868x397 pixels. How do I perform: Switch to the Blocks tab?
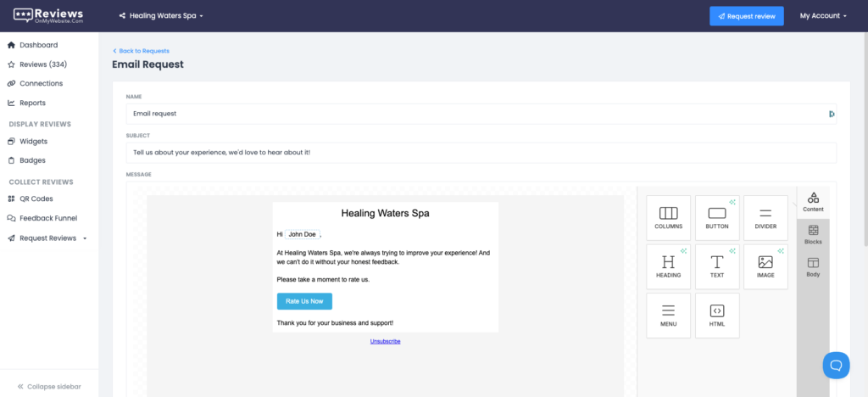(813, 235)
